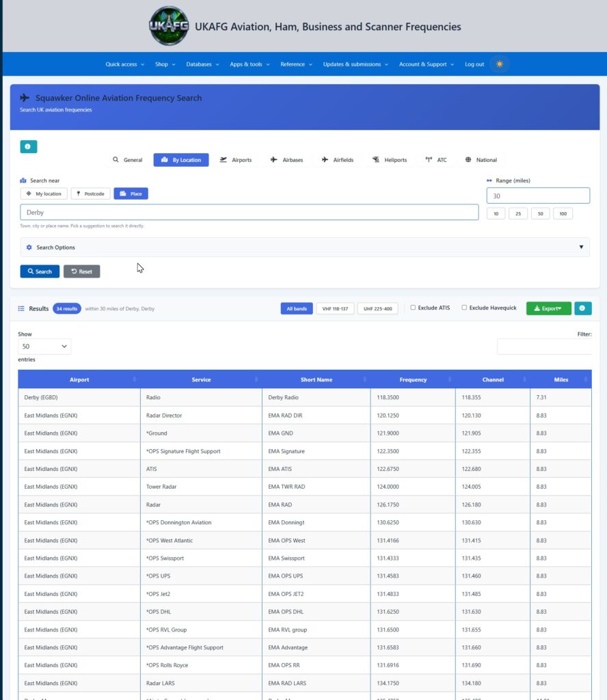Switch to the Airports tab
The image size is (607, 700).
[236, 160]
